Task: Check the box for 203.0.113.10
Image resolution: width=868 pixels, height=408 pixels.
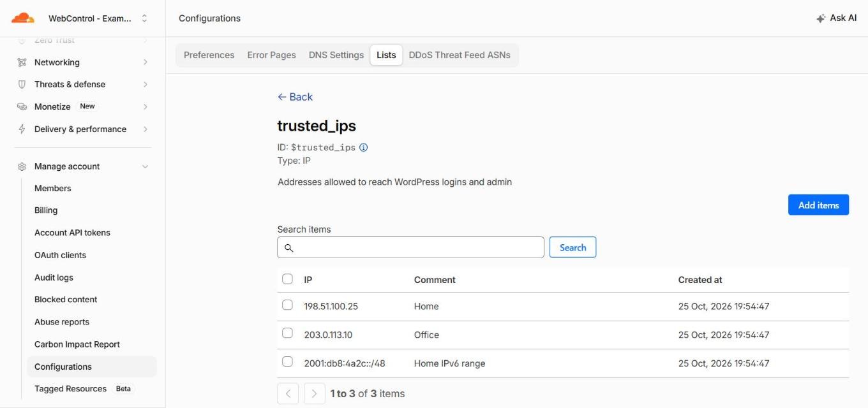Action: 287,333
